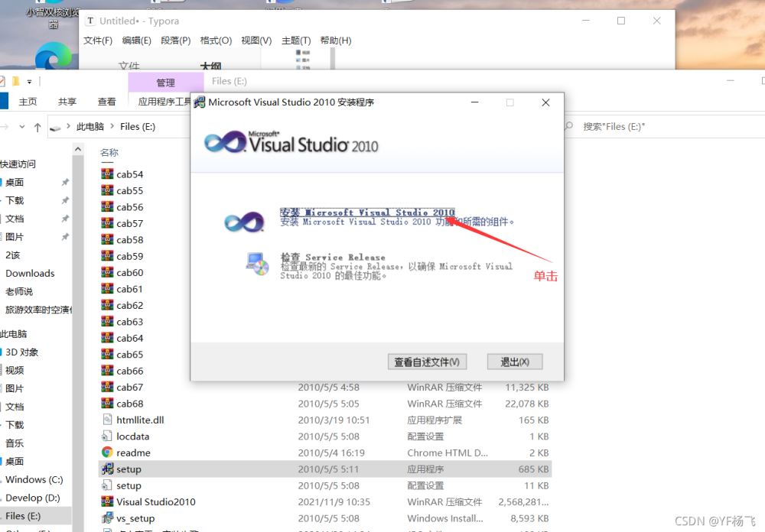Switch to the 共享 ribbon tab in Explorer

point(67,102)
